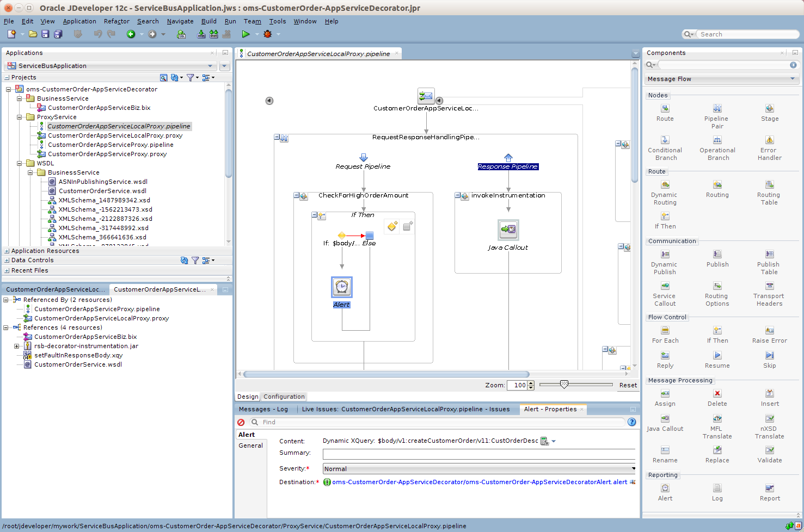Click the Reset zoom button
Image resolution: width=804 pixels, height=532 pixels.
[628, 385]
